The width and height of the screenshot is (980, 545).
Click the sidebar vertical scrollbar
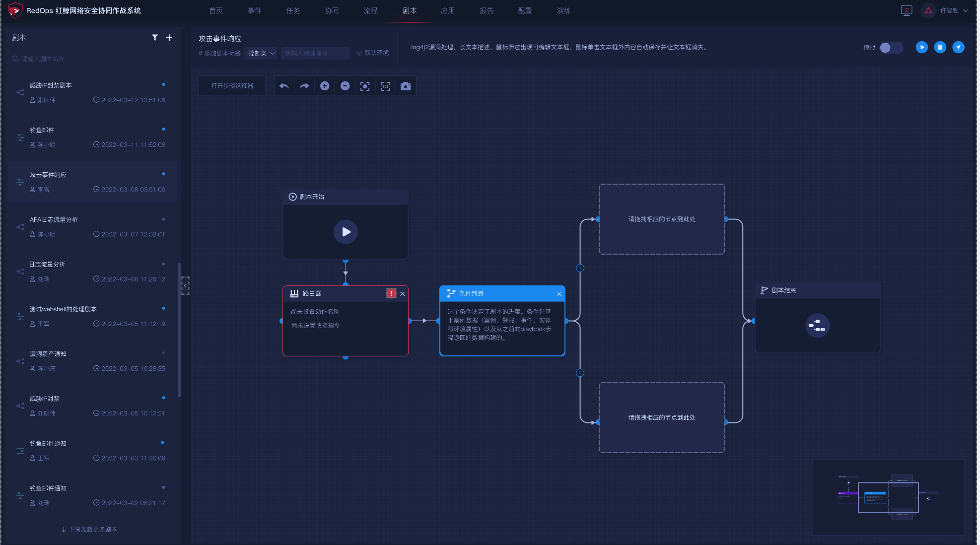(180, 330)
